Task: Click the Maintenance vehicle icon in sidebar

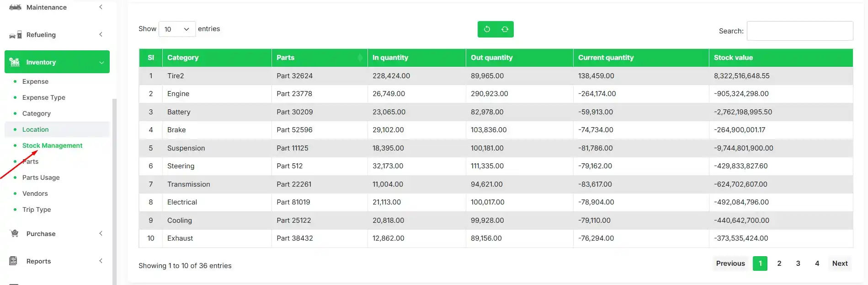Action: pyautogui.click(x=15, y=7)
